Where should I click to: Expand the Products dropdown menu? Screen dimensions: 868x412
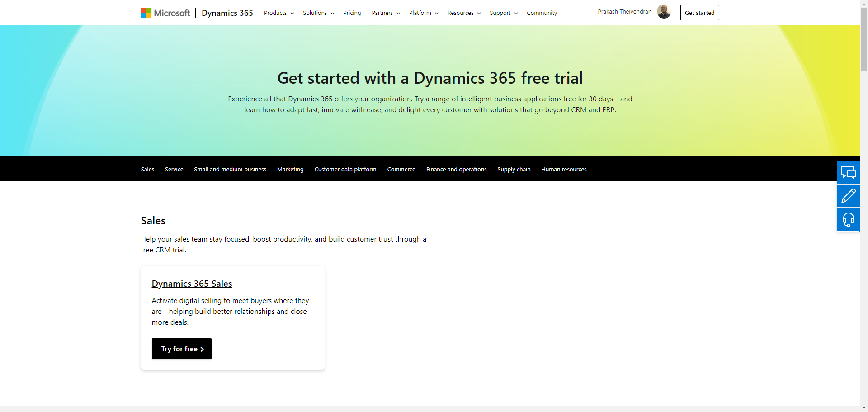[279, 13]
